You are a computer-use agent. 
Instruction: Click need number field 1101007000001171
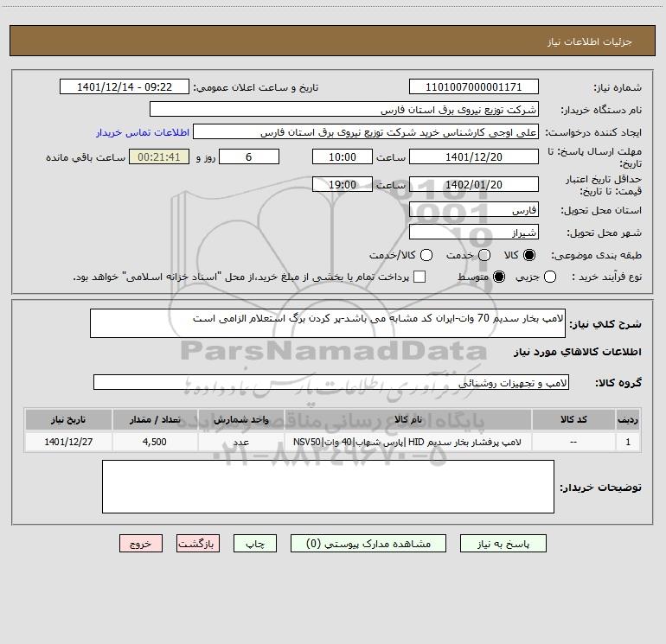tap(474, 86)
